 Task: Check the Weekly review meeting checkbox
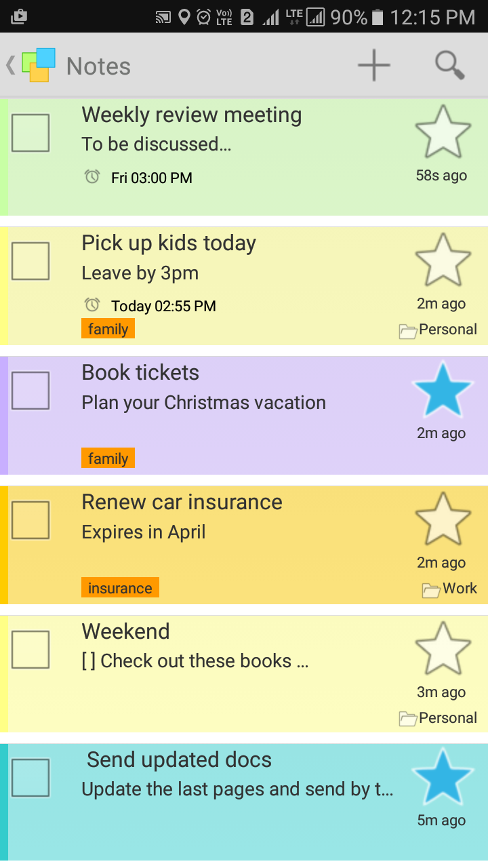(30, 133)
